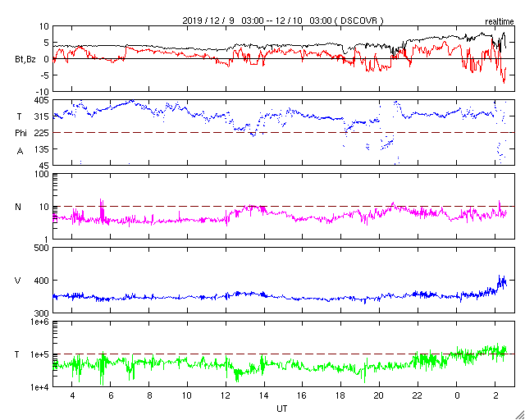Click the "405" tick on the Phi axis
Screen dimensions: 525x420
(42, 100)
